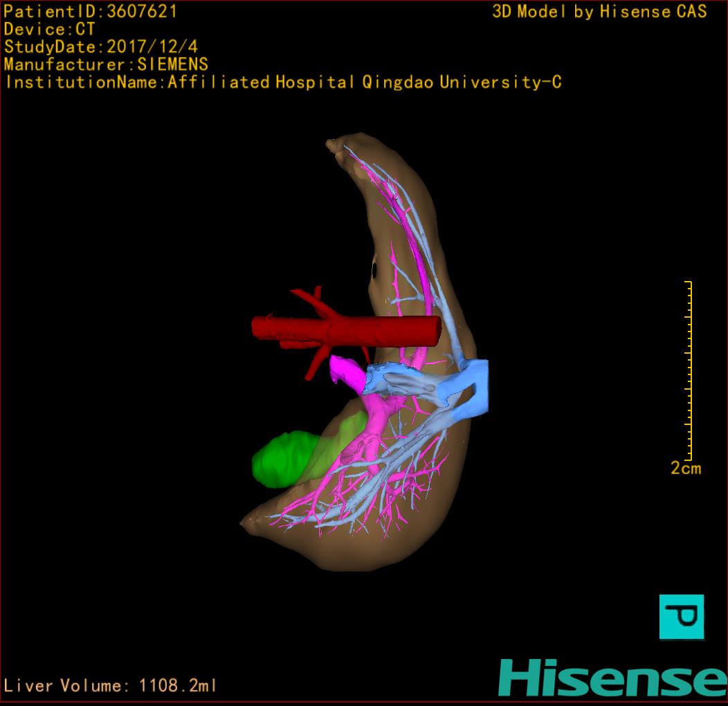
Task: Click the yellow 2cm scale ruler
Action: [689, 370]
